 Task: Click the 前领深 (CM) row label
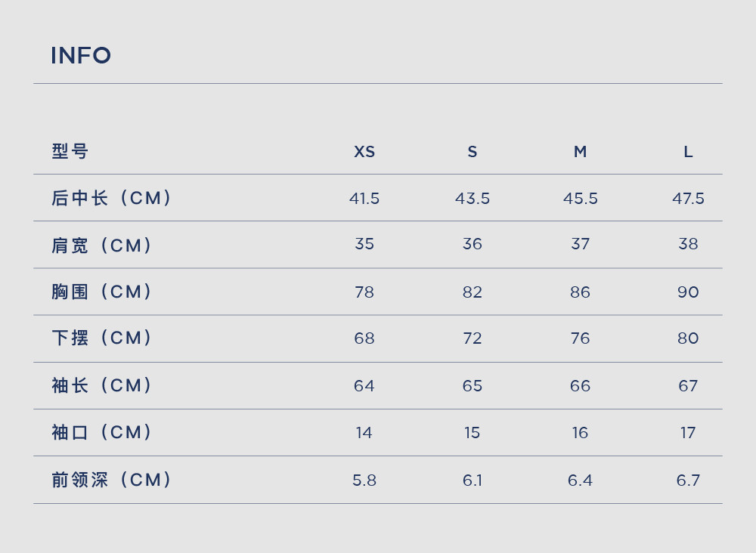[112, 480]
